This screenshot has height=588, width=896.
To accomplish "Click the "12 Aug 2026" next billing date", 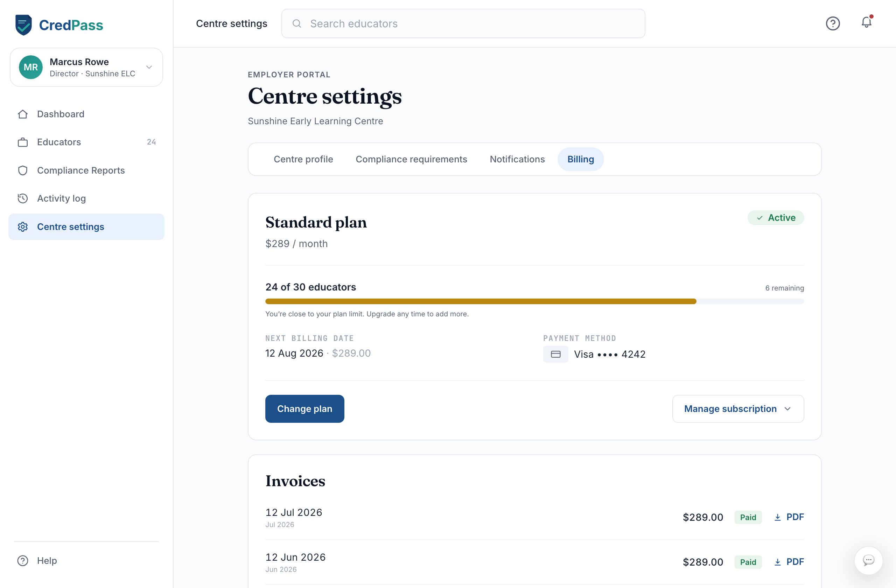I will tap(294, 353).
